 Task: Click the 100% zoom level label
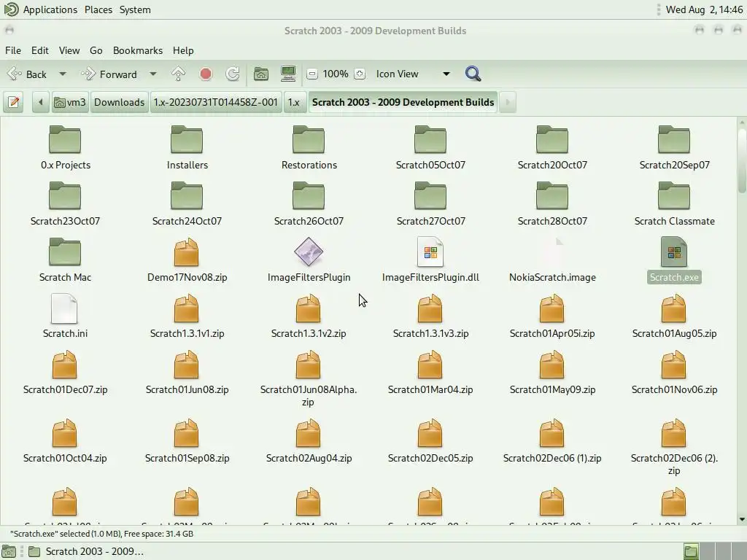(x=336, y=74)
